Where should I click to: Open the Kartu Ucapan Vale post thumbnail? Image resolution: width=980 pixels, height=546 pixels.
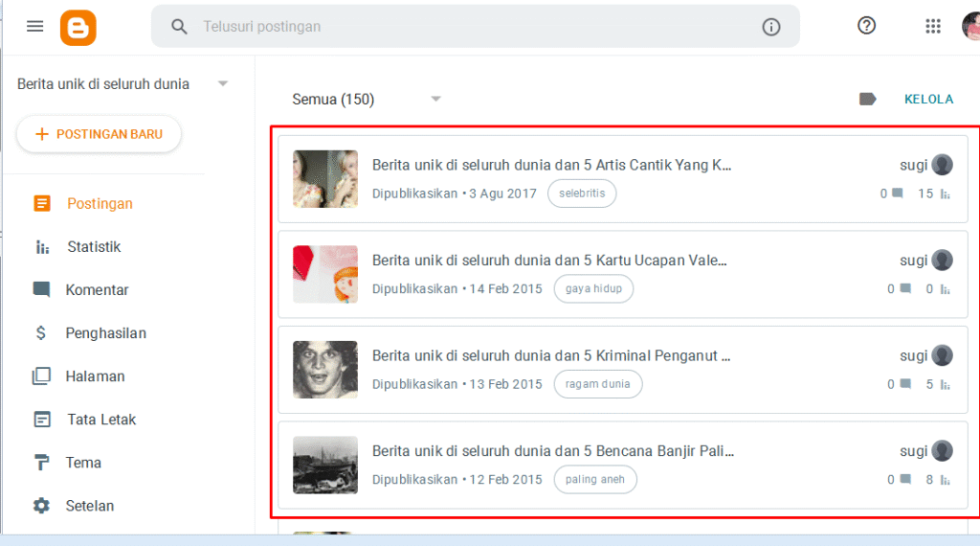click(325, 274)
